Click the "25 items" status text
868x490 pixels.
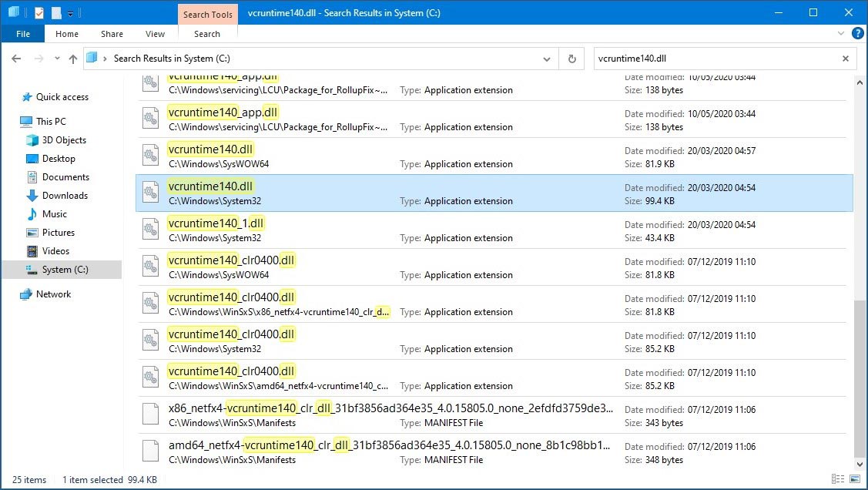coord(29,480)
